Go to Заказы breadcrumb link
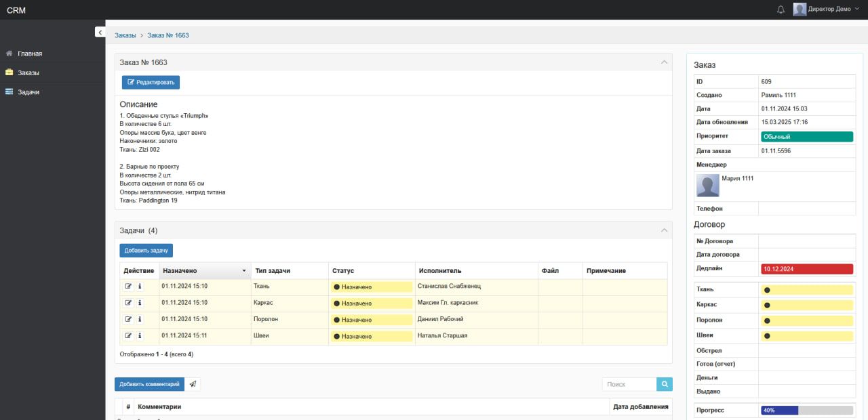Screen dimensions: 868x420 coord(125,35)
